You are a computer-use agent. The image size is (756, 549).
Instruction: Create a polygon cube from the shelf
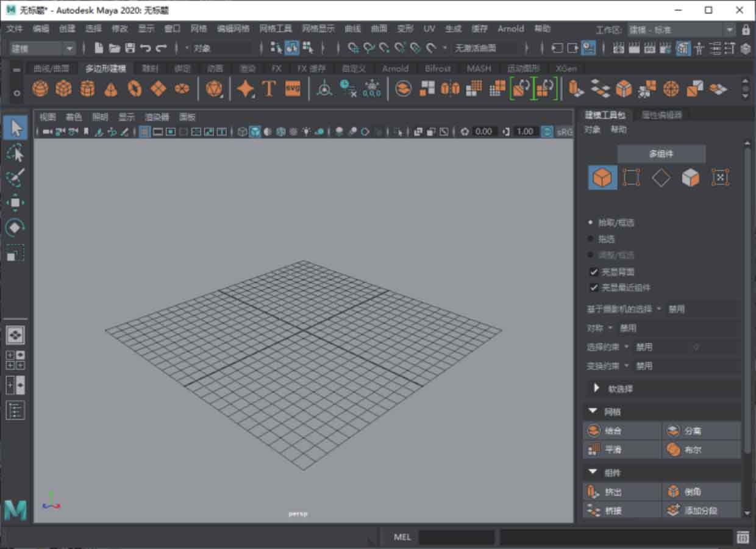pos(63,89)
